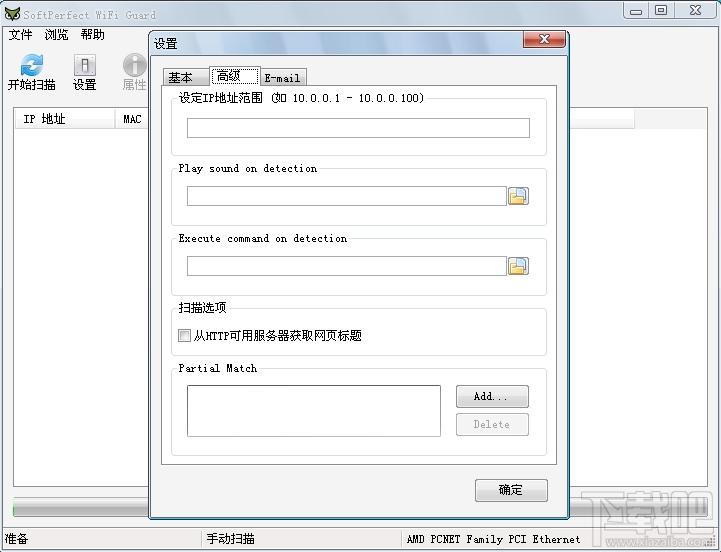This screenshot has height=552, width=721.
Task: Close the 设置 dialog with the red X
Action: coord(544,39)
